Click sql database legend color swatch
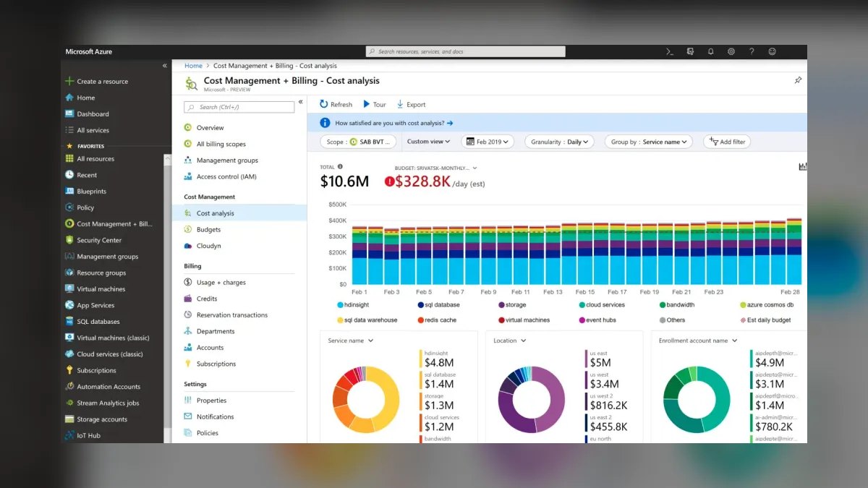Viewport: 868px width, 488px height. pos(421,305)
